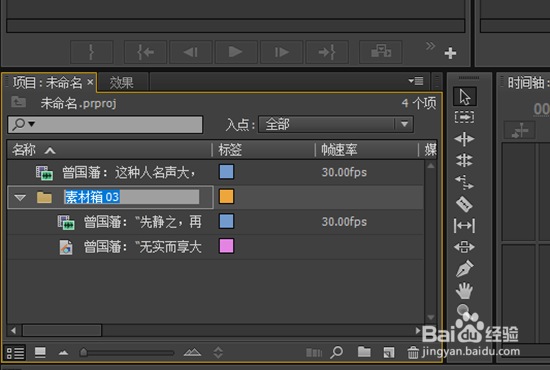Image resolution: width=550 pixels, height=370 pixels.
Task: Select the Ripple Edit tool
Action: tap(464, 139)
